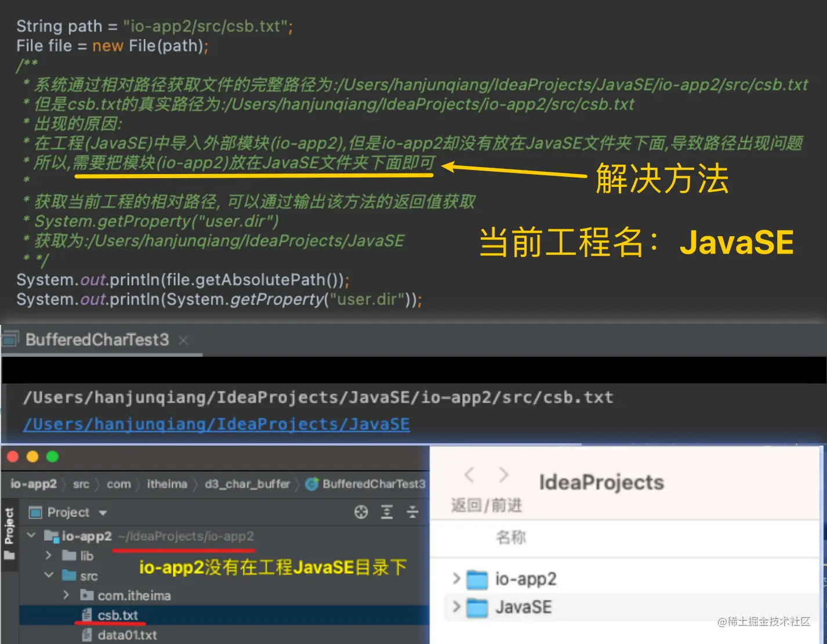Select the BufferedCharTest3 run tab
Viewport: 827px width, 644px height.
pos(97,339)
